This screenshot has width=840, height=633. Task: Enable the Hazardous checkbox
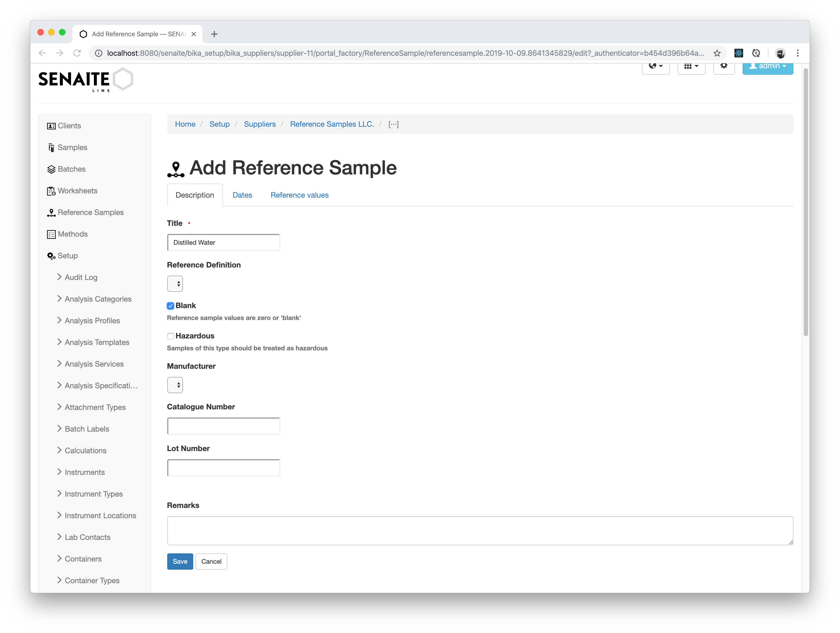(170, 336)
